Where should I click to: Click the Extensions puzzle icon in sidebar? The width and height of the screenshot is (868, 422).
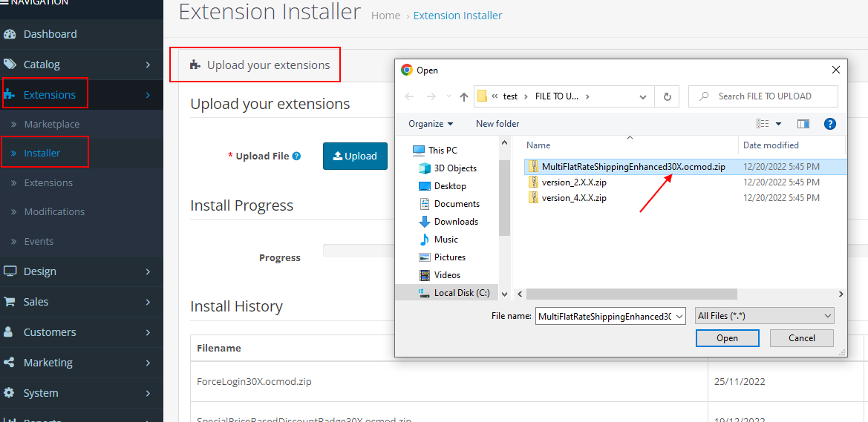click(10, 95)
